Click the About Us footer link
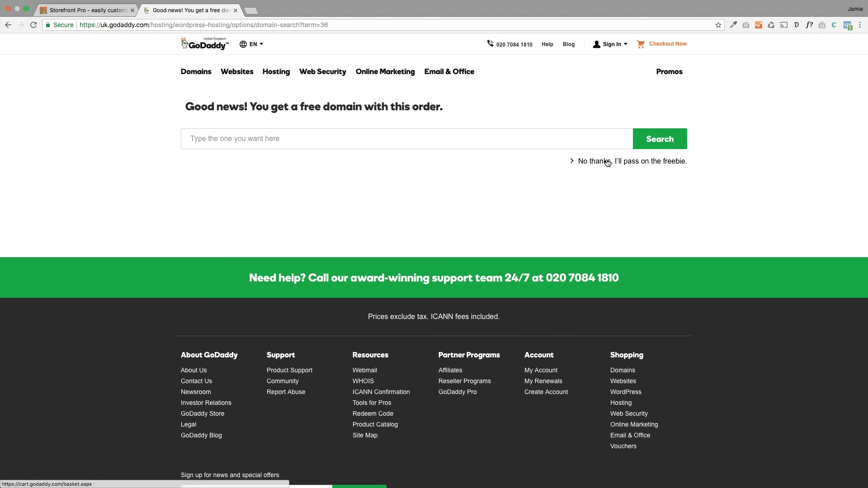The image size is (868, 488). pyautogui.click(x=193, y=370)
